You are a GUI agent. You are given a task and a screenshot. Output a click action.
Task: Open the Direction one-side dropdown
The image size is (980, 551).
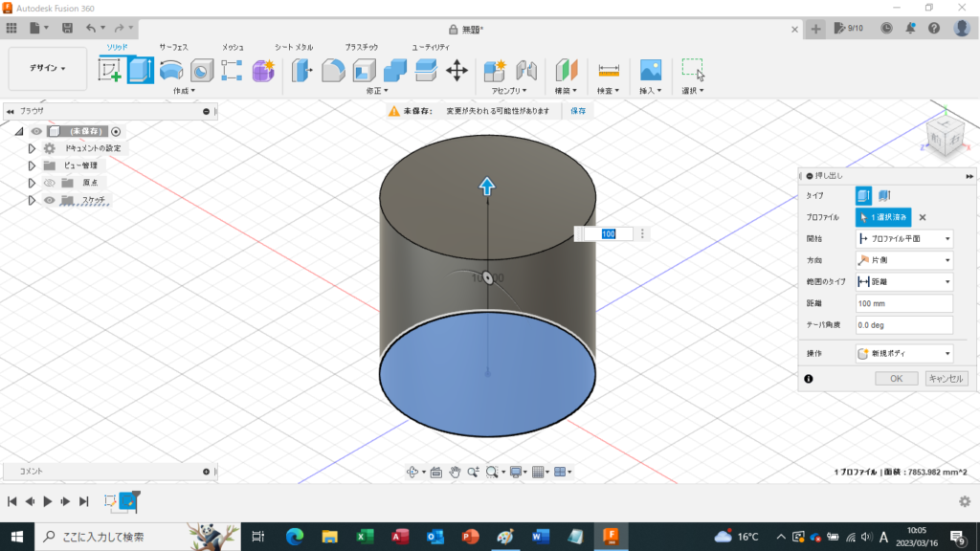(904, 260)
